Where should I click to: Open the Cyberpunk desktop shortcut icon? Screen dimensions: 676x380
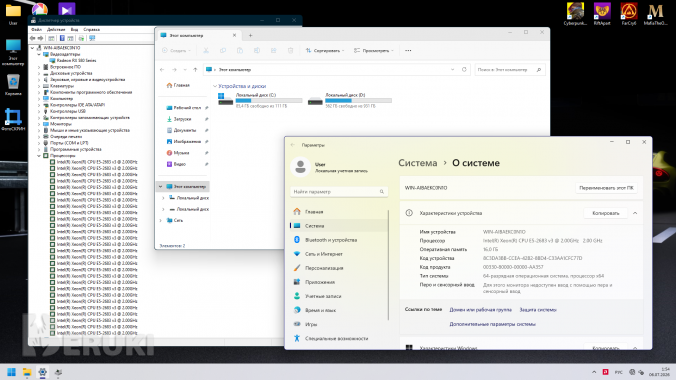(575, 12)
